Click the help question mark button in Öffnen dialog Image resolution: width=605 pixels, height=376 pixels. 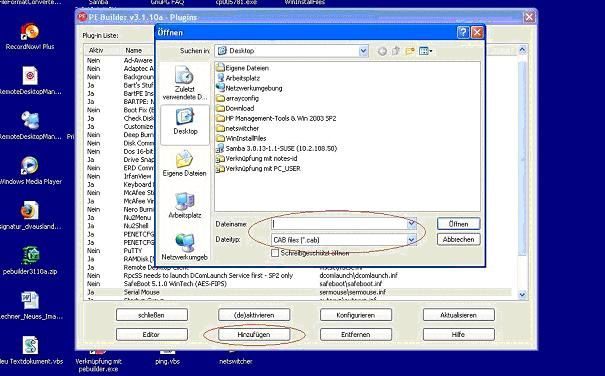[463, 32]
